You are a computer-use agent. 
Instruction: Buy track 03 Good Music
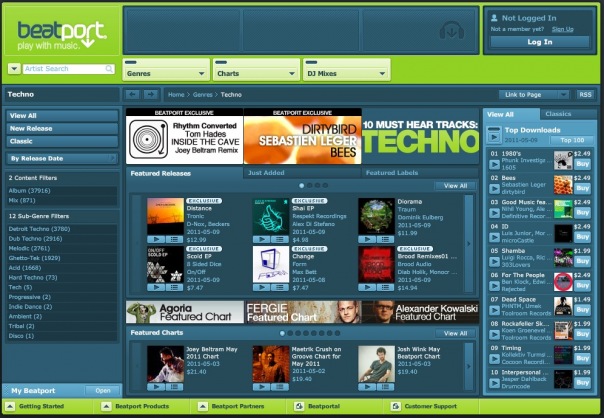click(x=582, y=213)
